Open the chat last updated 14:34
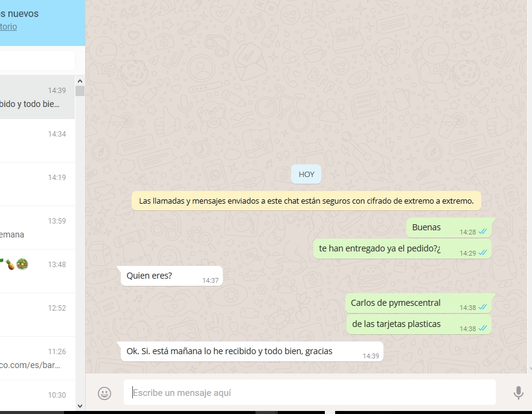 pyautogui.click(x=37, y=141)
